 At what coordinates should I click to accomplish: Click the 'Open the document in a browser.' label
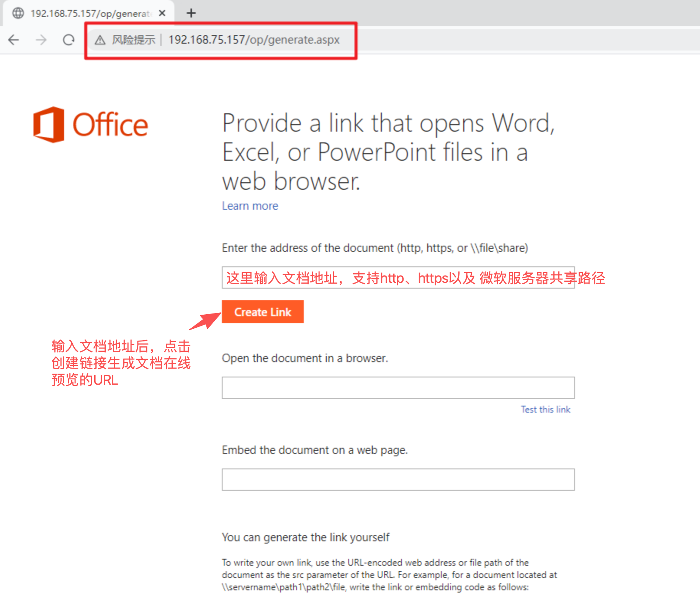tap(305, 358)
